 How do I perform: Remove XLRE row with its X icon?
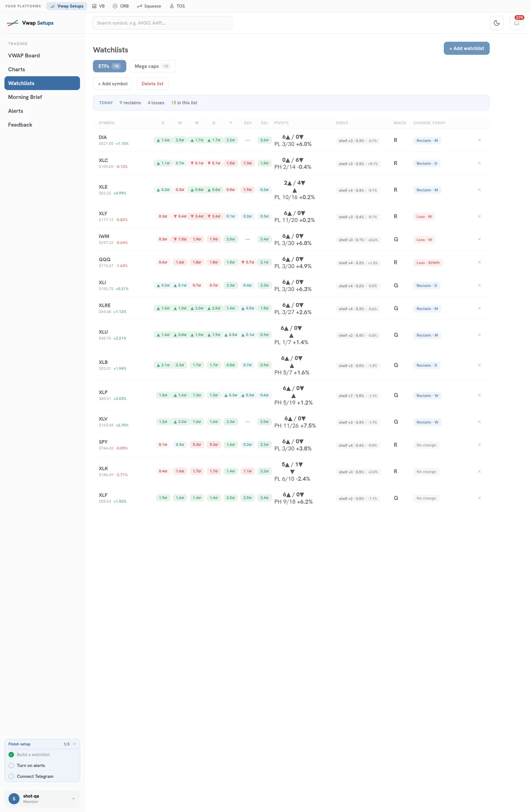point(479,308)
